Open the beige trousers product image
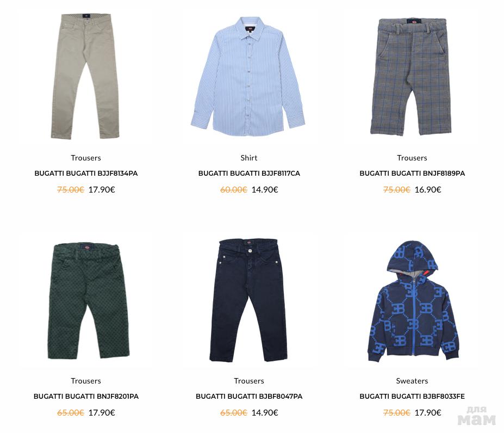 (x=85, y=76)
